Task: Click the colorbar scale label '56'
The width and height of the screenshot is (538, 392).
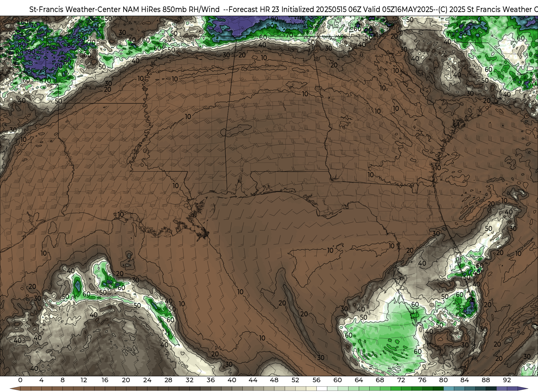Action: coord(317,380)
